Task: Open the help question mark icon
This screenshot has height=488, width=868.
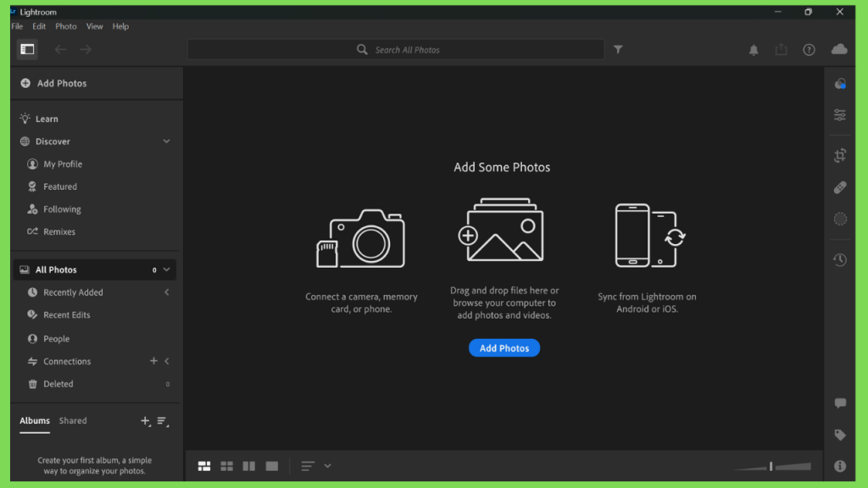Action: (809, 50)
